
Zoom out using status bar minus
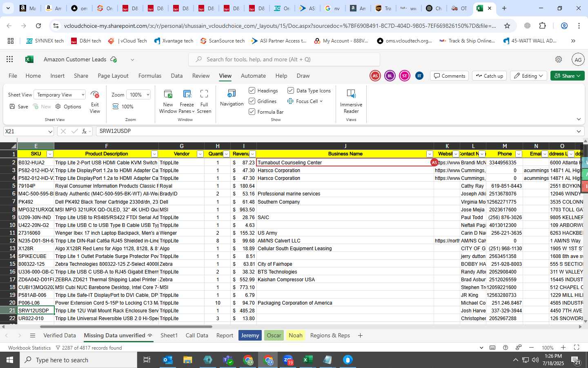tap(531, 348)
